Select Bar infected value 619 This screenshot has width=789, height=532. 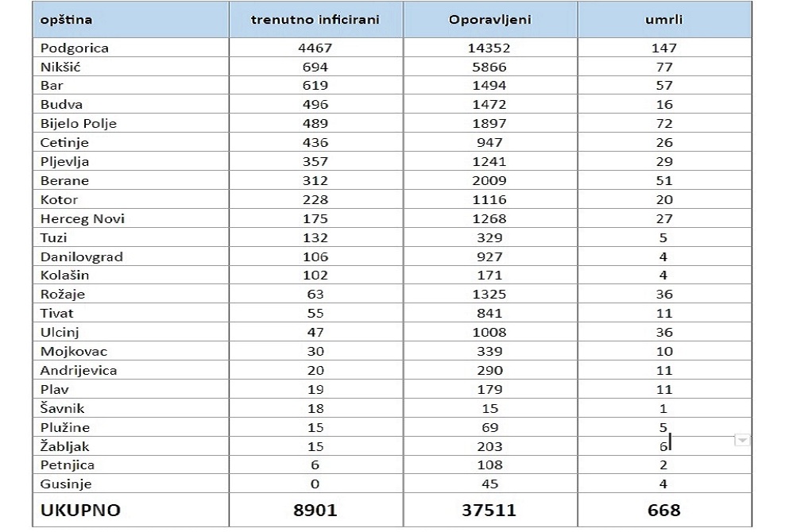coord(315,86)
